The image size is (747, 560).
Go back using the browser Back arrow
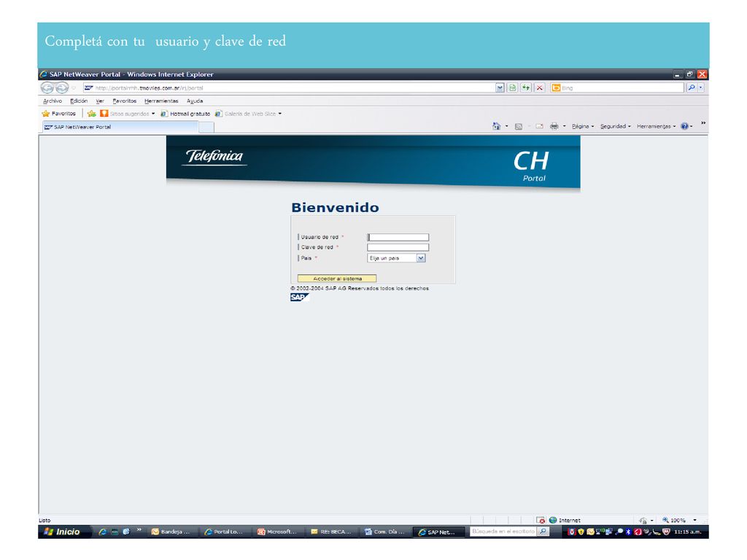47,87
